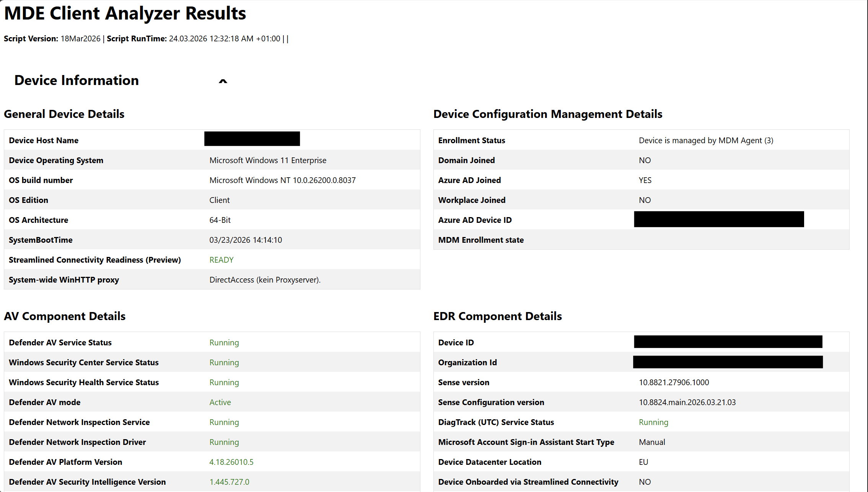The width and height of the screenshot is (868, 492).
Task: Click Device Configuration Management Details heading
Action: 547,114
